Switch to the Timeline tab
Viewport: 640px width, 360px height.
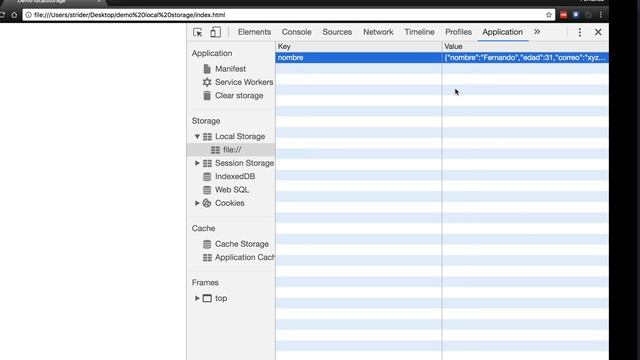point(419,32)
